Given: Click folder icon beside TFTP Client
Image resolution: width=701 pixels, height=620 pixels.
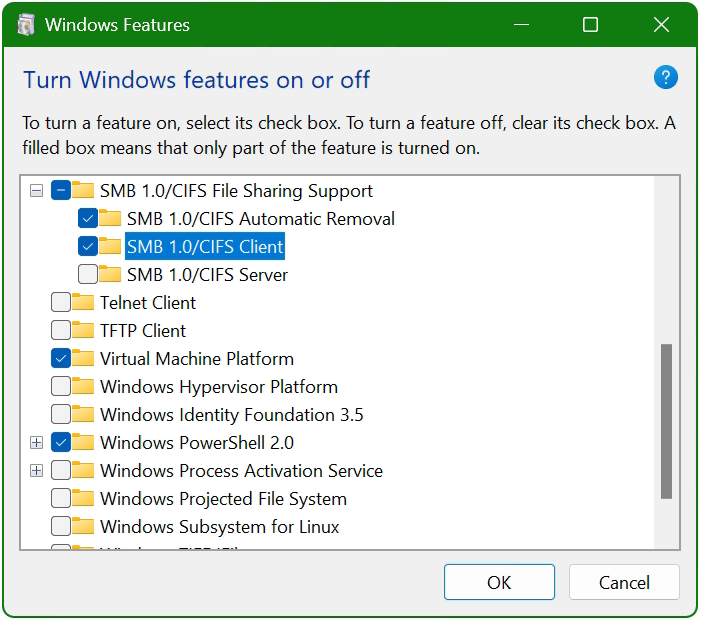Looking at the screenshot, I should pos(83,330).
